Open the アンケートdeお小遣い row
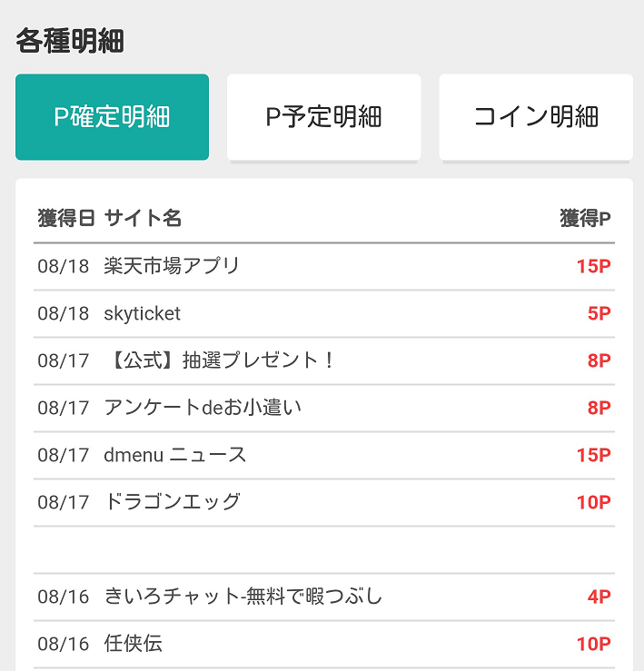 tap(324, 408)
